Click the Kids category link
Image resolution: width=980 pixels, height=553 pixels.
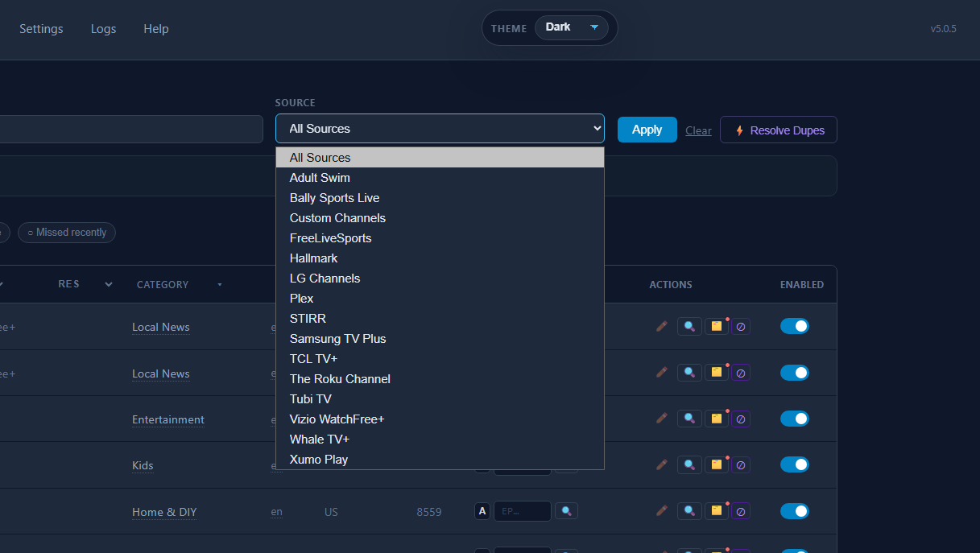143,465
